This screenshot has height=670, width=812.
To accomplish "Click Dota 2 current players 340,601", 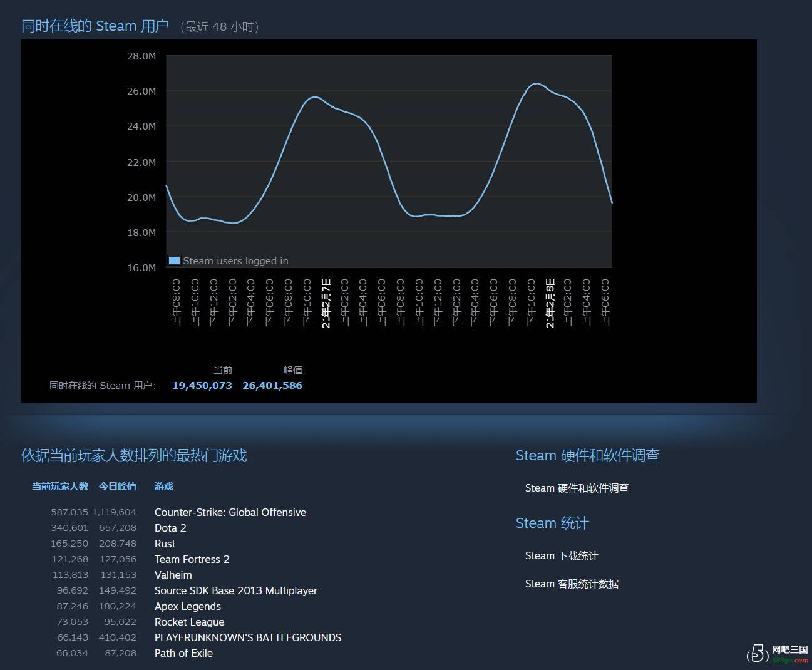I will [69, 528].
